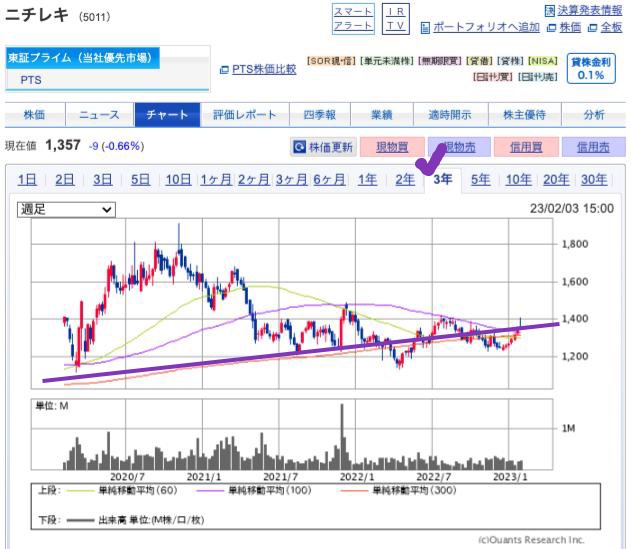
Task: Select the 1年 chart period
Action: [367, 180]
